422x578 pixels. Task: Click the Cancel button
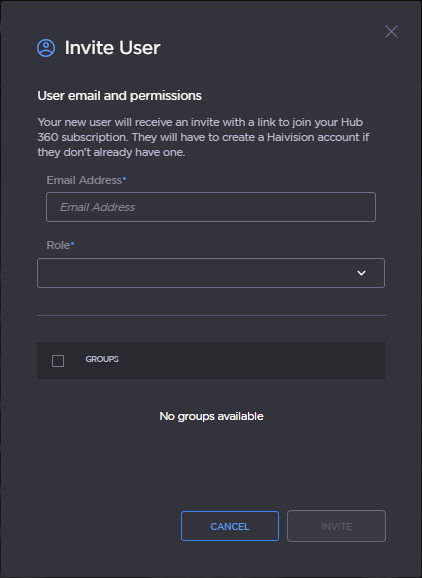(230, 526)
